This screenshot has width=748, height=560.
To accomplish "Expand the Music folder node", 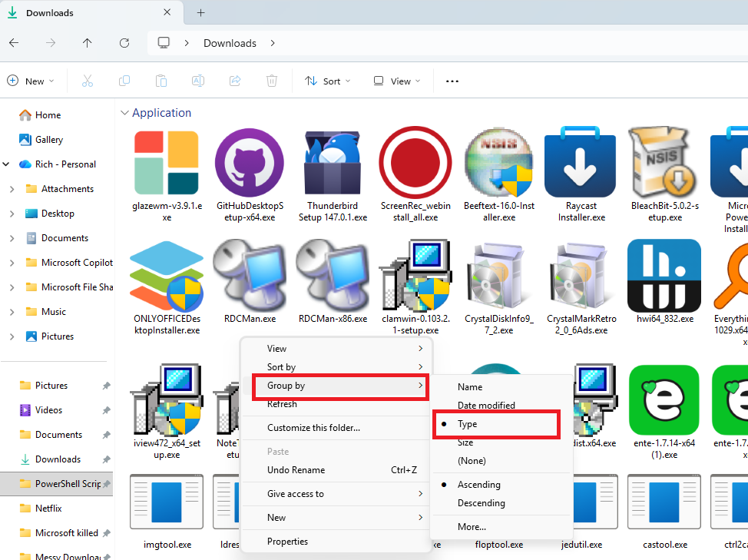I will click(12, 312).
